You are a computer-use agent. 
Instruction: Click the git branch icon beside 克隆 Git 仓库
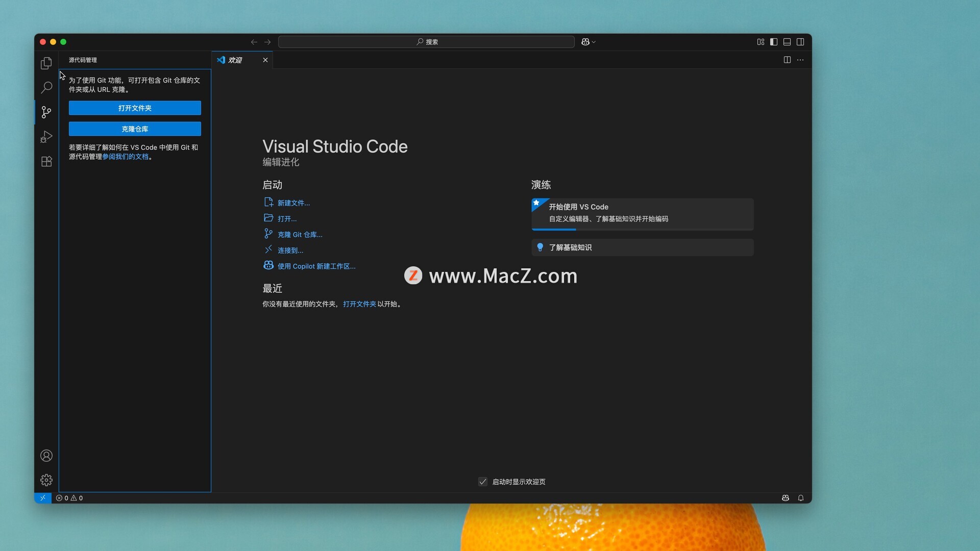pyautogui.click(x=268, y=233)
